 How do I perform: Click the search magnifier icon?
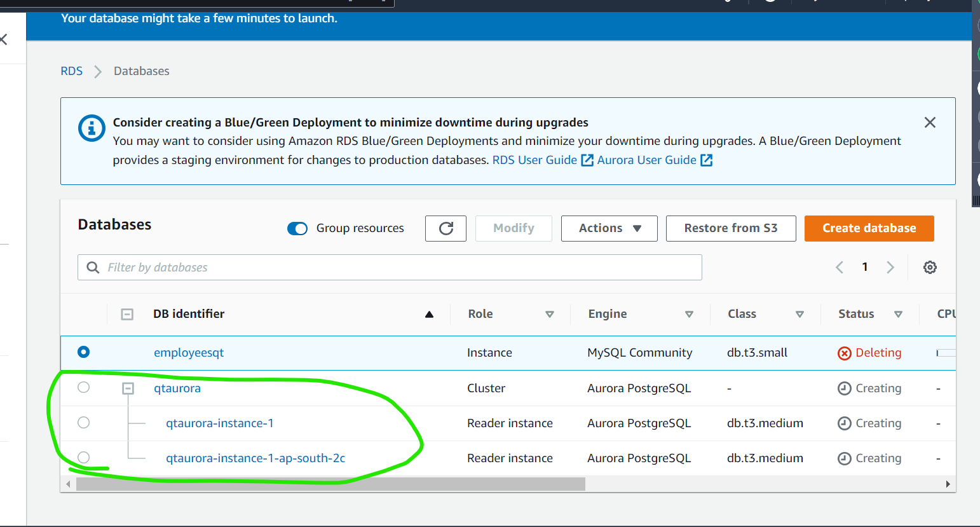pyautogui.click(x=93, y=267)
